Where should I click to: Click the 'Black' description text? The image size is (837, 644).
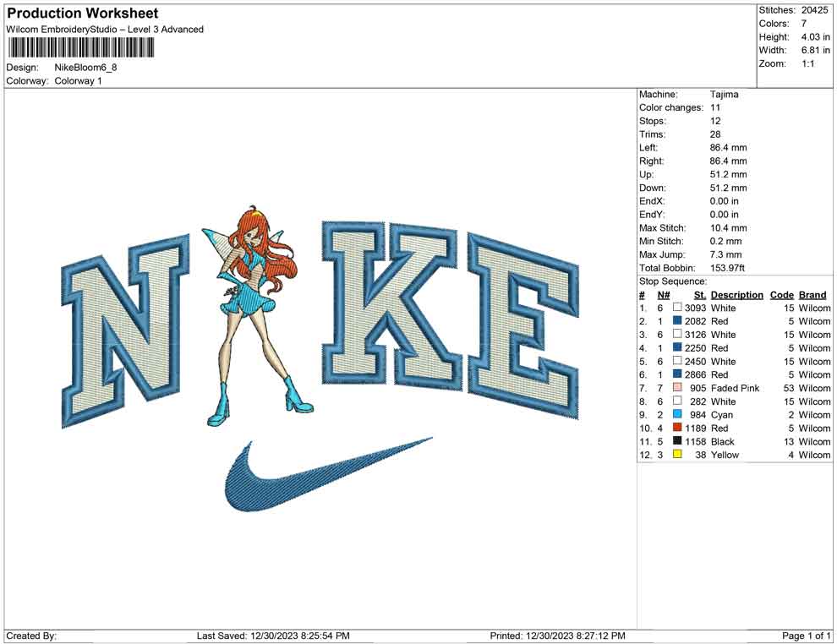723,441
